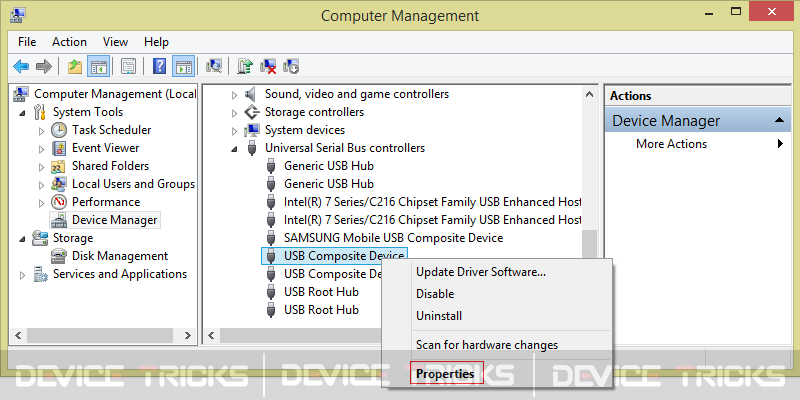
Task: Click the Scan for hardware changes toolbar icon
Action: 213,66
